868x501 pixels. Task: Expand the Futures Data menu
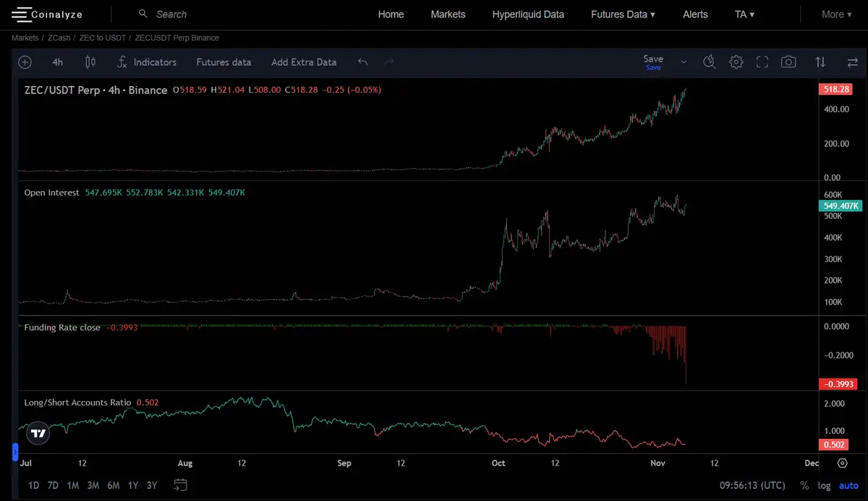click(623, 14)
